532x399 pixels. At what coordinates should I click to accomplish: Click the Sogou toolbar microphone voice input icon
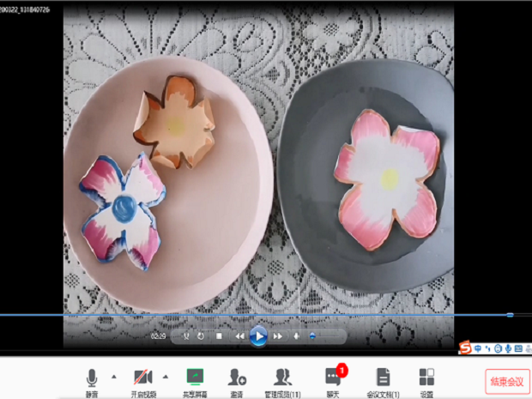coord(508,348)
